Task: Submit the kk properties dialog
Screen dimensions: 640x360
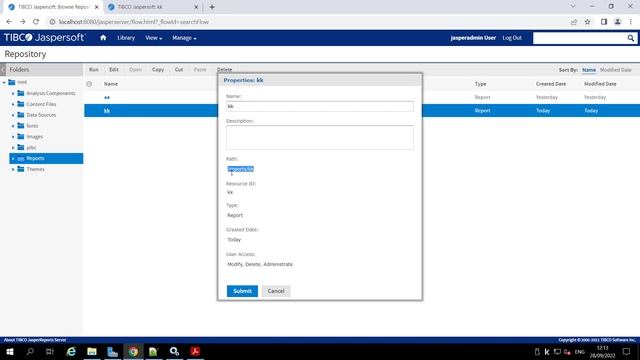Action: click(x=242, y=291)
